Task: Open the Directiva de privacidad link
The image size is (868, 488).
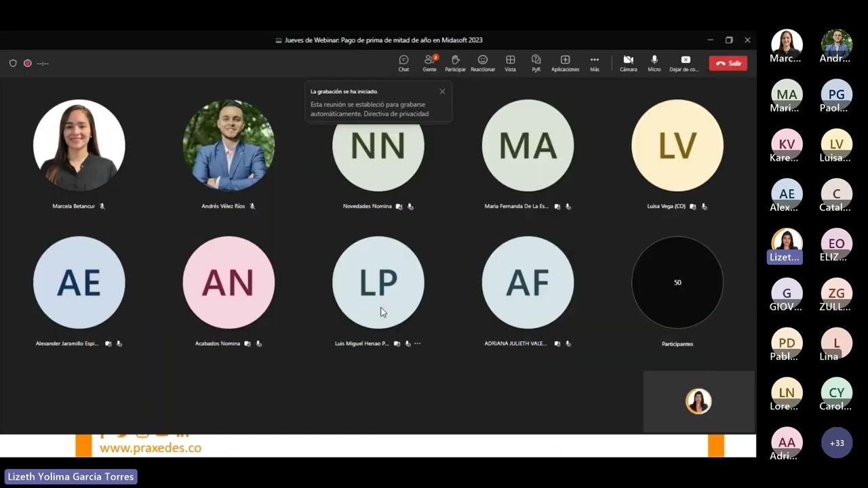Action: (x=395, y=114)
